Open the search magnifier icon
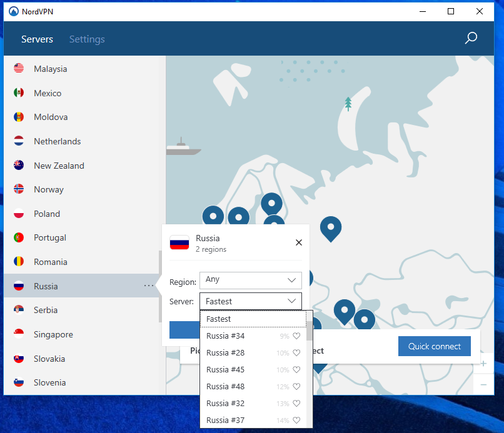 point(471,38)
